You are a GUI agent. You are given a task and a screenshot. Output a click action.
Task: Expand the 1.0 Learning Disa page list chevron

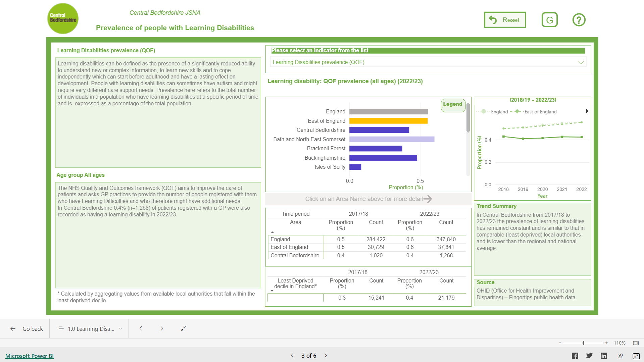121,328
